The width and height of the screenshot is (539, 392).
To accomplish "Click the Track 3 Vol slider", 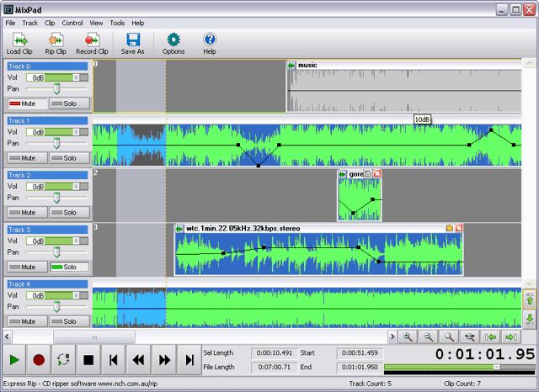I will 57,241.
